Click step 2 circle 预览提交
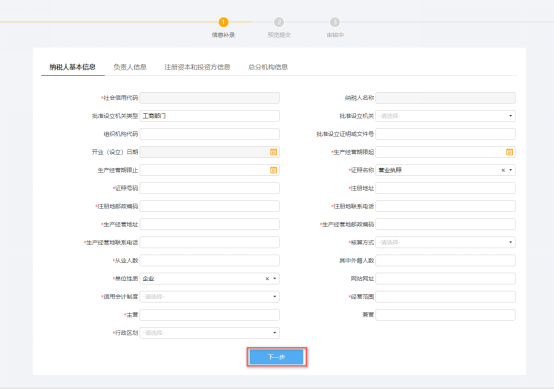The height and width of the screenshot is (389, 554). click(279, 22)
